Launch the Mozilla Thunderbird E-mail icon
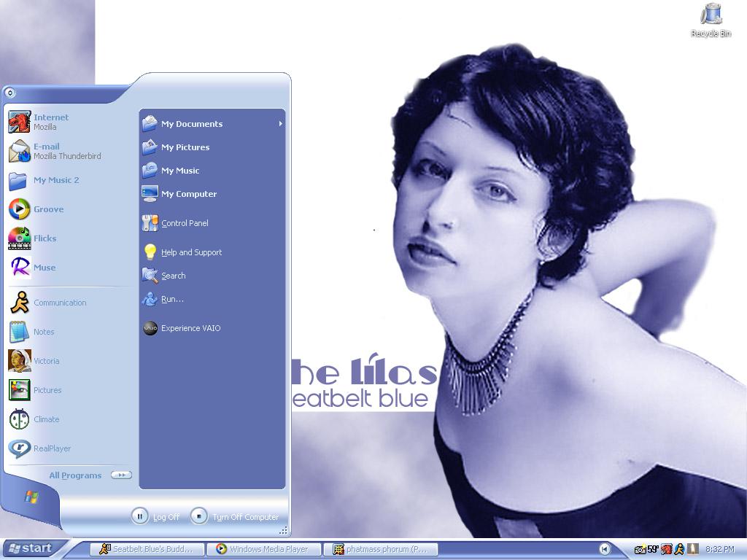This screenshot has height=560, width=747. [20, 151]
